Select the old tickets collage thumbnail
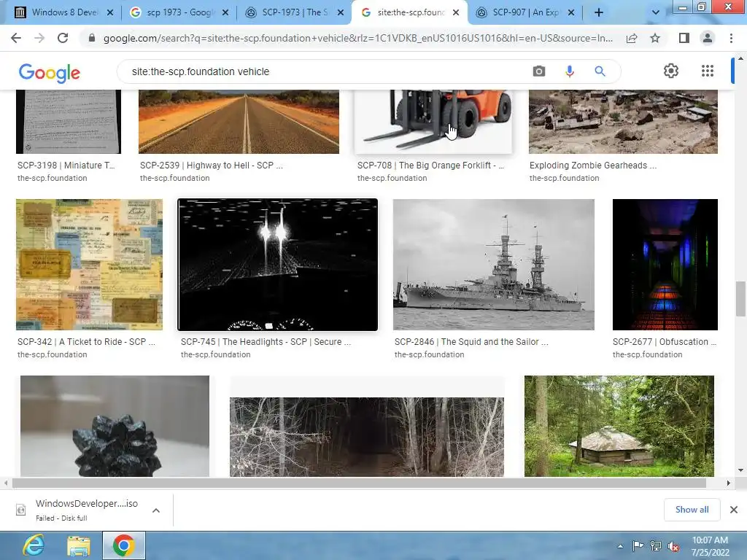 89,265
